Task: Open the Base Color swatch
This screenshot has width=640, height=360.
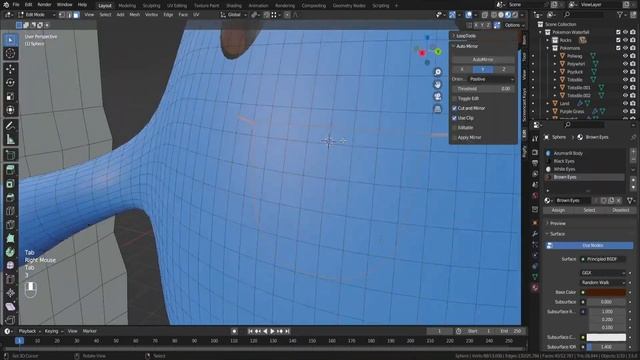Action: click(x=606, y=292)
